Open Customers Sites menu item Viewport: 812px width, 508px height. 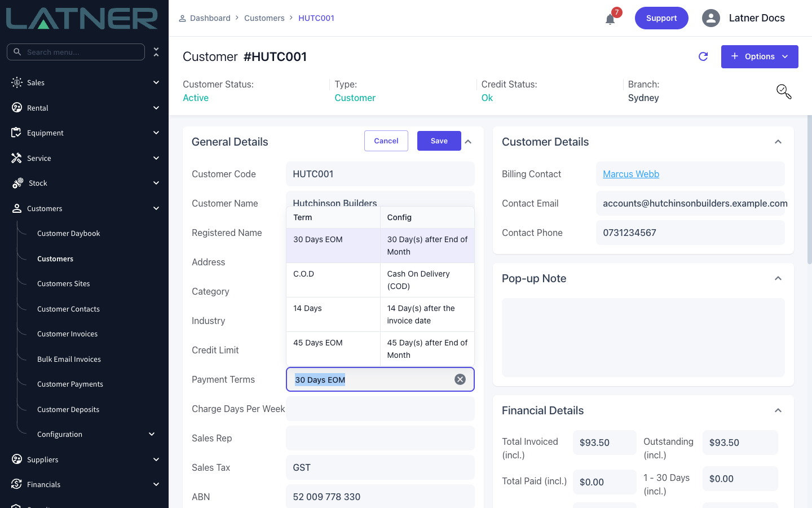(64, 283)
